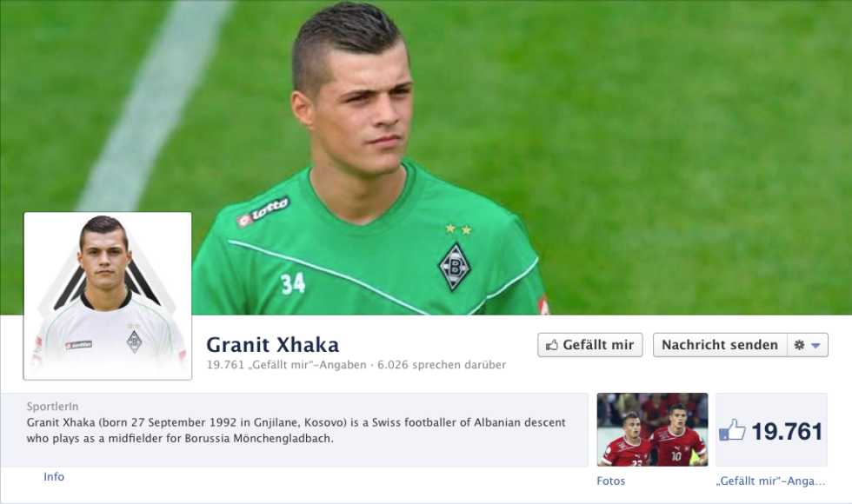Open the Fotos thumbnail image
This screenshot has width=852, height=504.
pyautogui.click(x=652, y=429)
